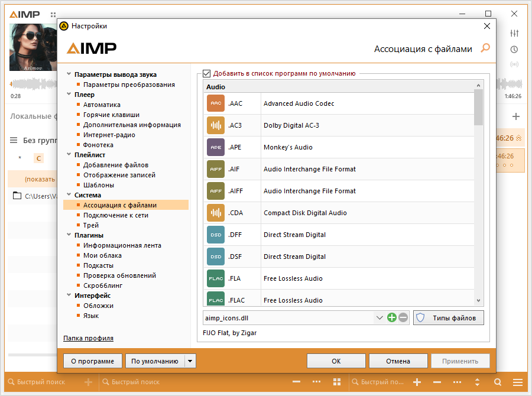Click the grouping menu icon beside 'Без групп'
This screenshot has height=396, width=532.
click(x=14, y=140)
